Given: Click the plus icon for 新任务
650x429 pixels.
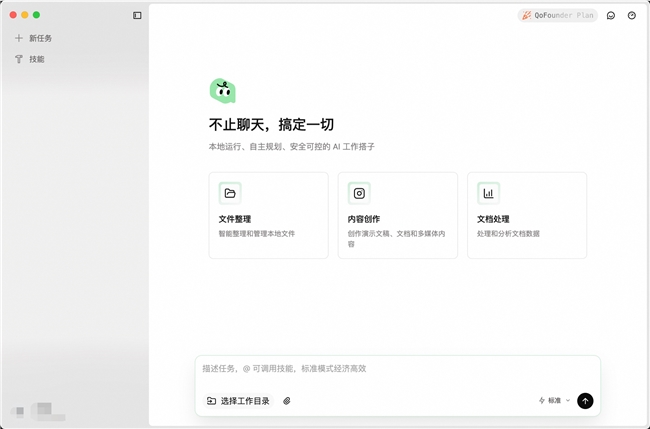Looking at the screenshot, I should [19, 38].
